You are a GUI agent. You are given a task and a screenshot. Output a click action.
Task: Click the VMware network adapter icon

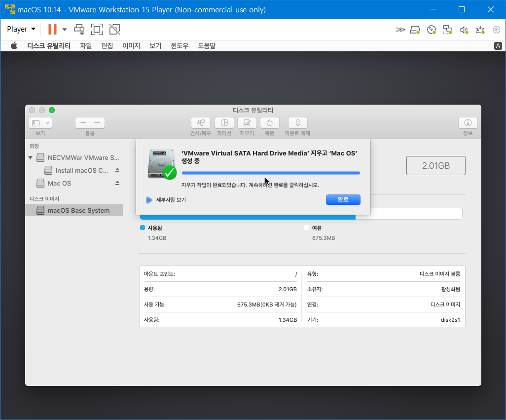(x=448, y=30)
